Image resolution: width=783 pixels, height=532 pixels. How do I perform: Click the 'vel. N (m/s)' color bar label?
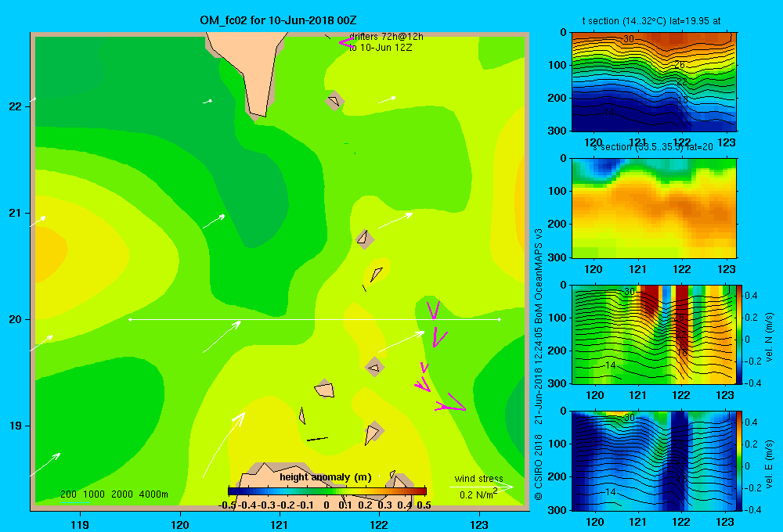770,336
